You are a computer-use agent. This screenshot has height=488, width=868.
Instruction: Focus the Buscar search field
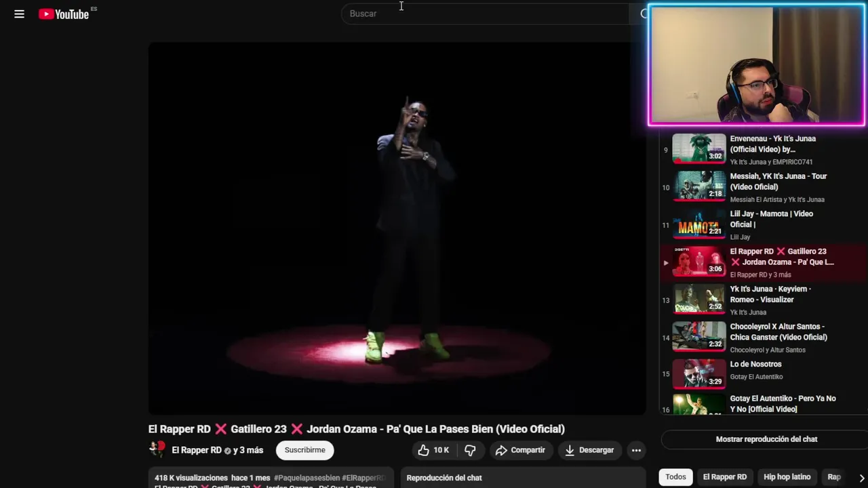(x=485, y=14)
